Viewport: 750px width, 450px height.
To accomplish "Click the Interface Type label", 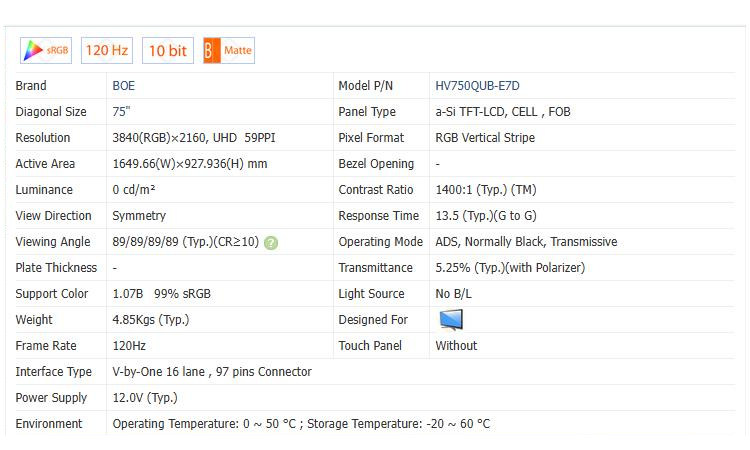I will [54, 372].
